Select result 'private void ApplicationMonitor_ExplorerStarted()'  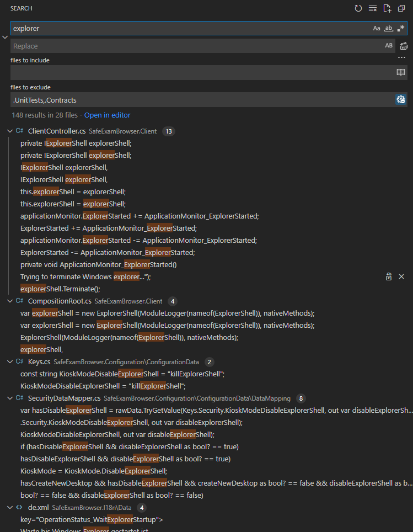click(x=98, y=265)
